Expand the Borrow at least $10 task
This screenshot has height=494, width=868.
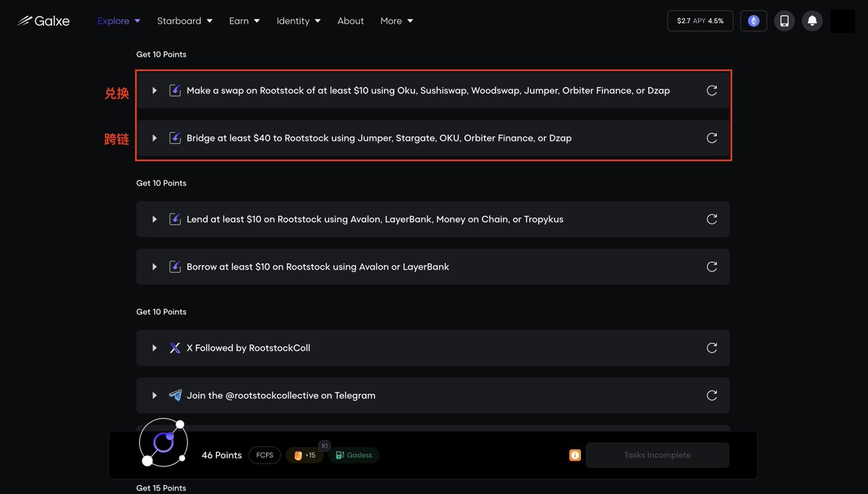154,267
